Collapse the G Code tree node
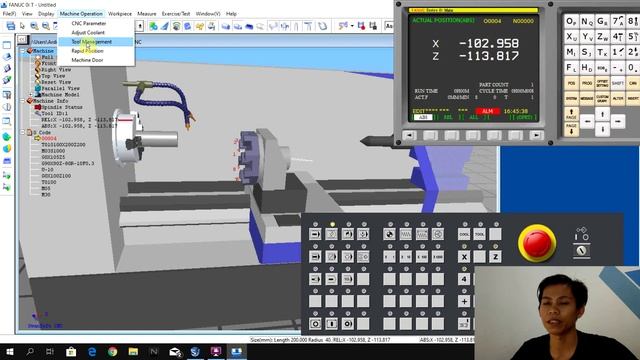This screenshot has width=640, height=360. coord(23,132)
